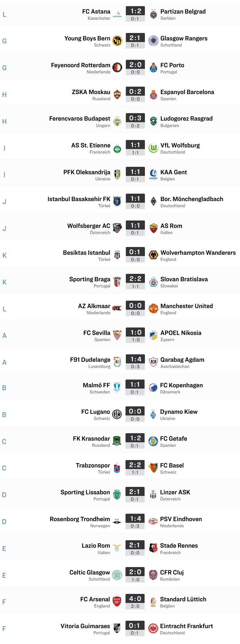This screenshot has height=644, width=240.
Task: Open the Sporting Lissabon team link
Action: pyautogui.click(x=85, y=492)
